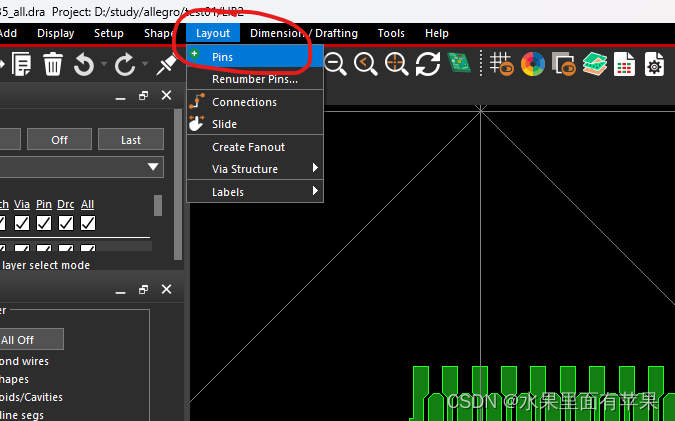The image size is (675, 421).
Task: Open the Dimension / Drafting menu
Action: click(303, 33)
